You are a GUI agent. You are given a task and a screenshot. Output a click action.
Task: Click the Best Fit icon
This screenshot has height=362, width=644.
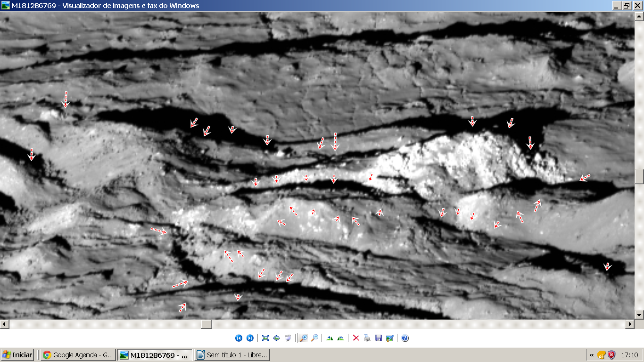265,338
